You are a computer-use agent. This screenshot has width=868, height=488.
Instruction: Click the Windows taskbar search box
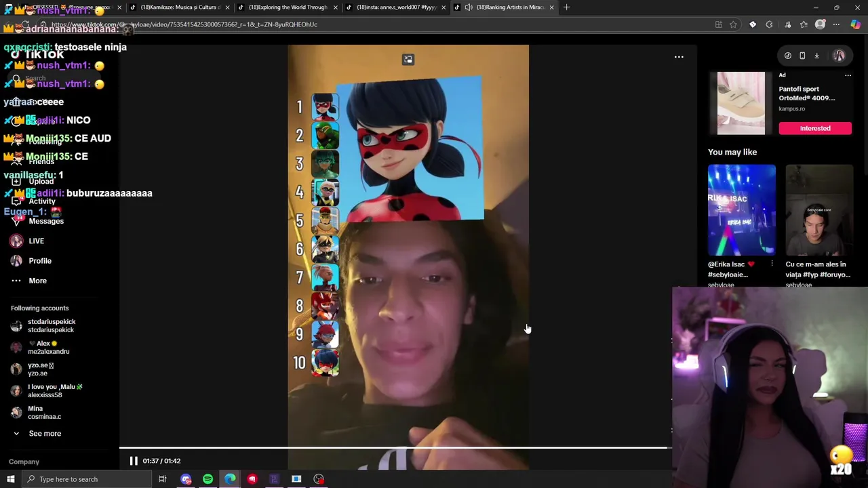(86, 479)
